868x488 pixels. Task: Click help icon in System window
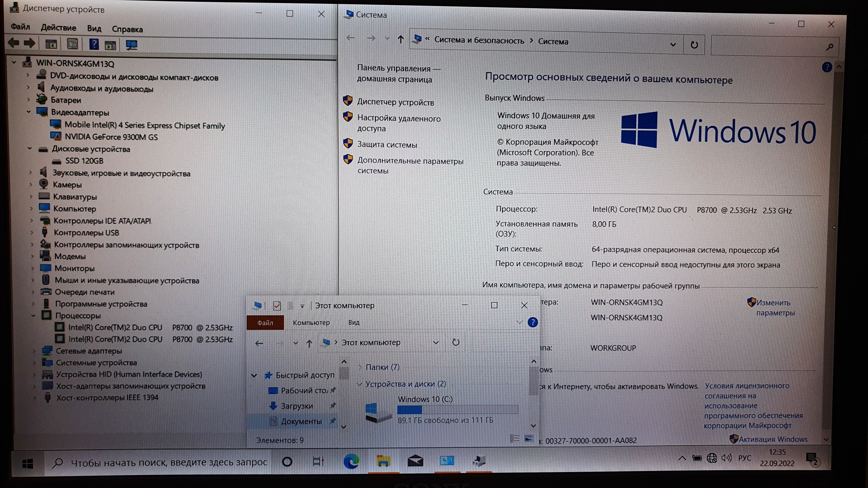pyautogui.click(x=826, y=67)
